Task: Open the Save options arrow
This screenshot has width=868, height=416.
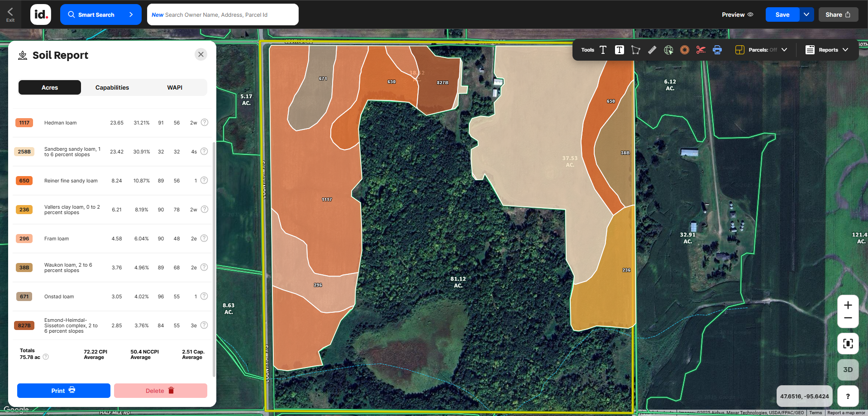Action: tap(806, 14)
